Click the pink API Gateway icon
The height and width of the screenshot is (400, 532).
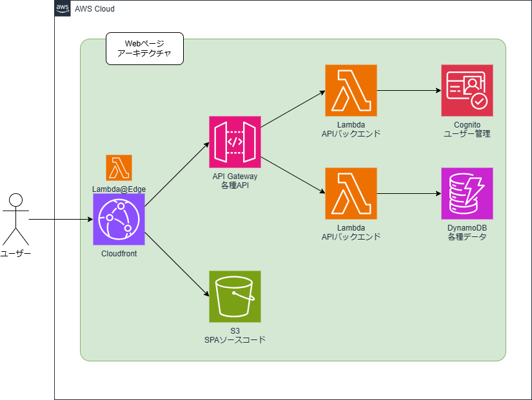point(235,142)
